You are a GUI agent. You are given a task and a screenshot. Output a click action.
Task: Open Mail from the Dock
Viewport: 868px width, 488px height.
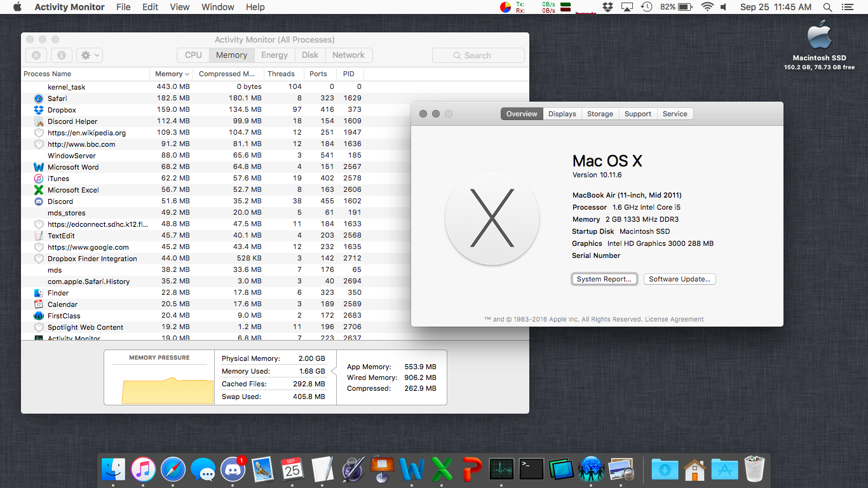coord(262,470)
